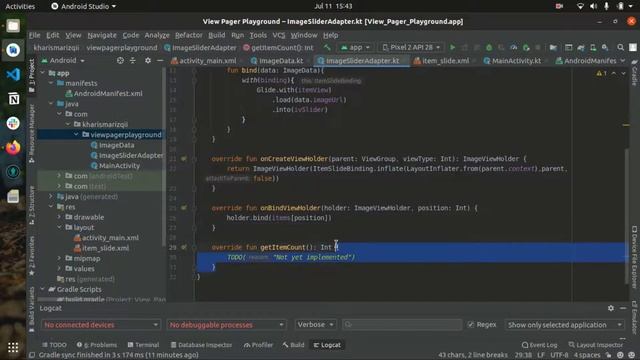Open Notion from the dock
This screenshot has width=640, height=360.
13,99
